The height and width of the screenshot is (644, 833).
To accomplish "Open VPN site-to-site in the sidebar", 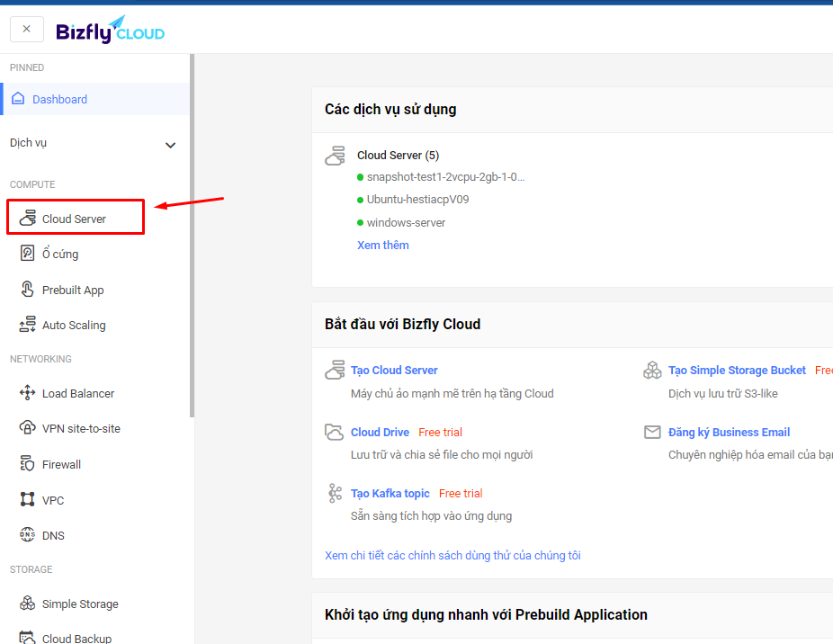I will pos(81,429).
